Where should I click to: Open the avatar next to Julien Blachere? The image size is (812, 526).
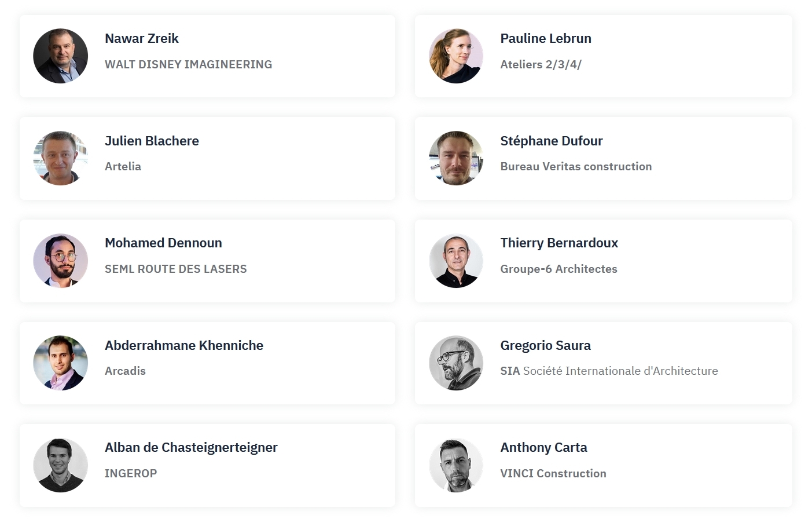[x=61, y=158]
